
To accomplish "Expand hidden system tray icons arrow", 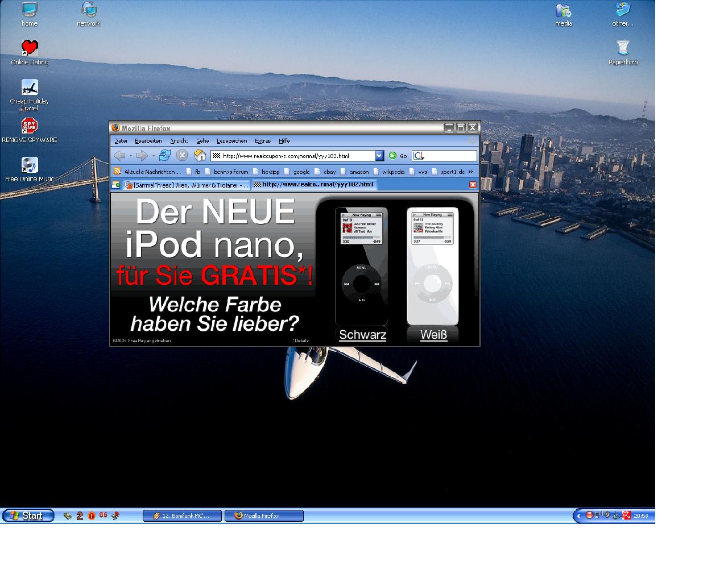I will (x=578, y=516).
